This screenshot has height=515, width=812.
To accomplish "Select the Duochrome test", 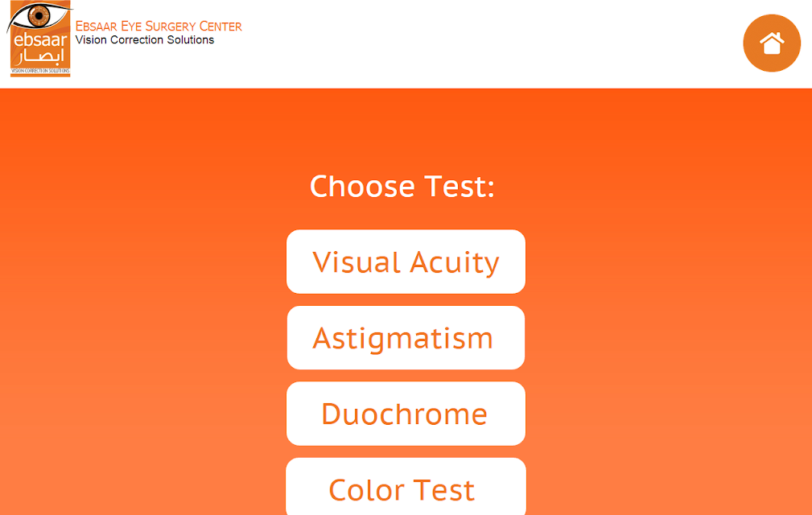I will click(x=406, y=414).
